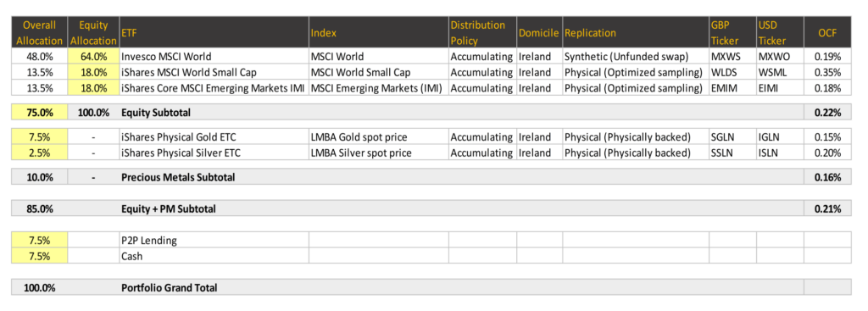The image size is (868, 311).
Task: Select the MSCI World Small Cap index cell
Action: (x=379, y=72)
